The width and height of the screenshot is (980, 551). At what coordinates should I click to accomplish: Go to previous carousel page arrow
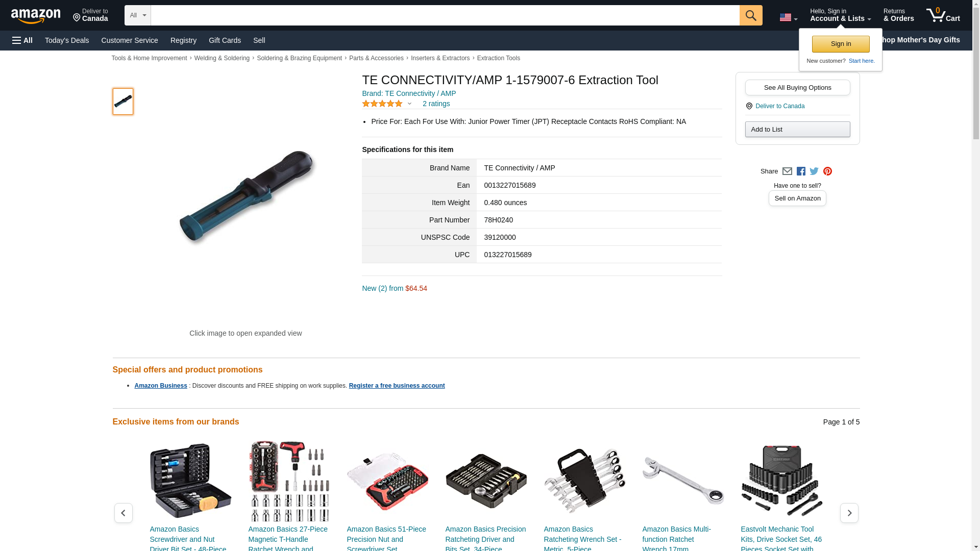pyautogui.click(x=123, y=513)
